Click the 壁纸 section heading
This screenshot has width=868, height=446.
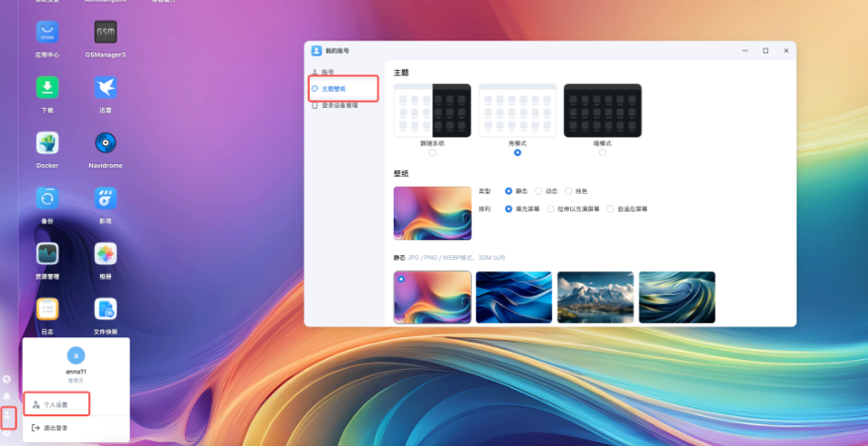point(402,174)
